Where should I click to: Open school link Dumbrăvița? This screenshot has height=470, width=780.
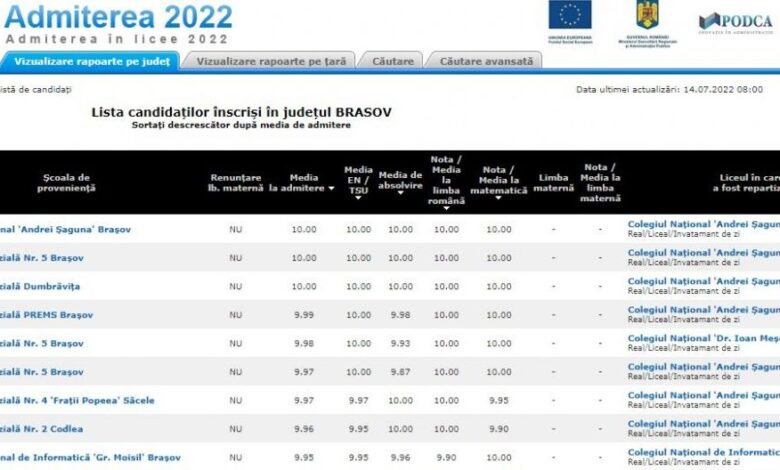[40, 286]
